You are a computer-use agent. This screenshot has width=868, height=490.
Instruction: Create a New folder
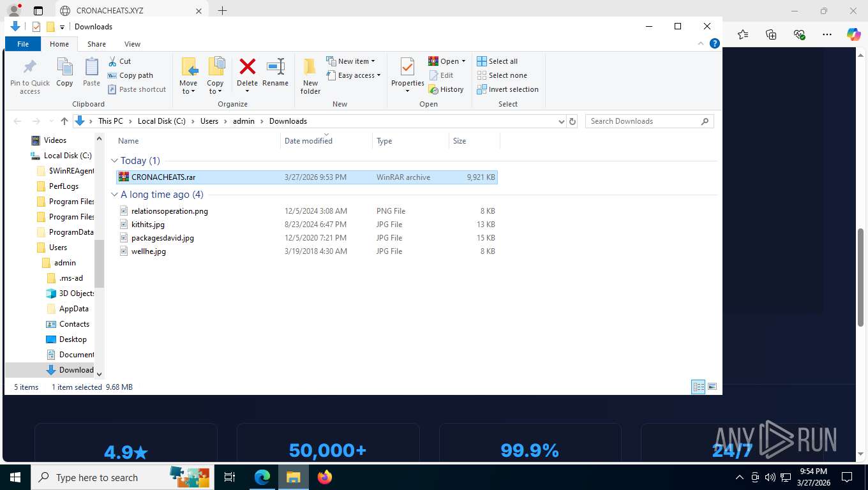click(x=310, y=77)
